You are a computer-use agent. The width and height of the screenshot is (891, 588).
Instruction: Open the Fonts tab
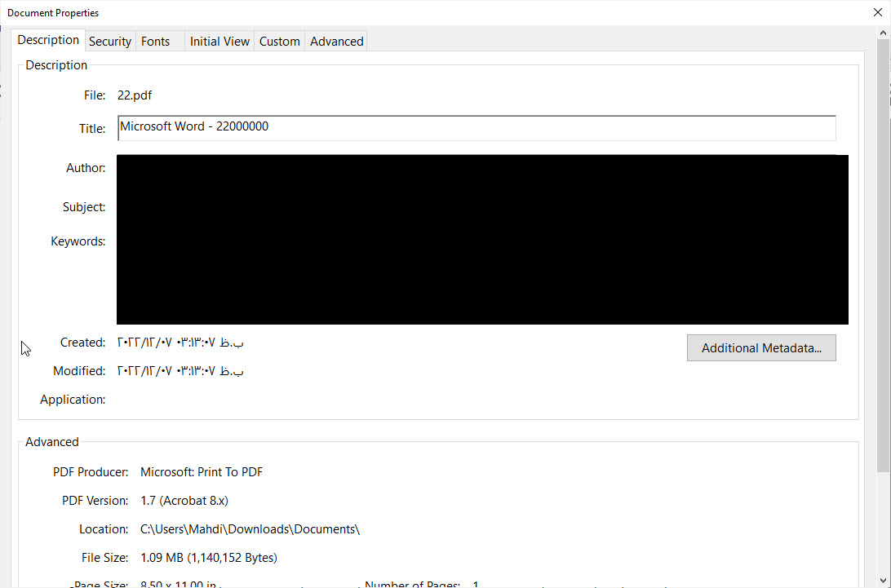pos(159,42)
